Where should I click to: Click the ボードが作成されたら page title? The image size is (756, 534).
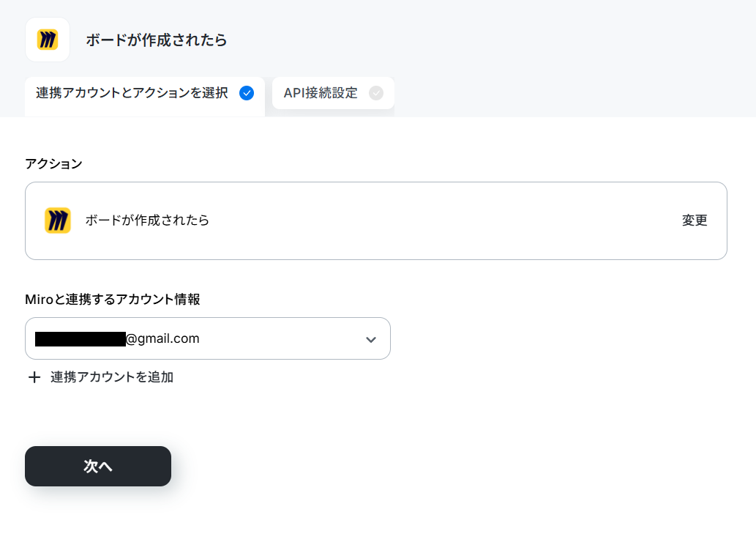[156, 40]
